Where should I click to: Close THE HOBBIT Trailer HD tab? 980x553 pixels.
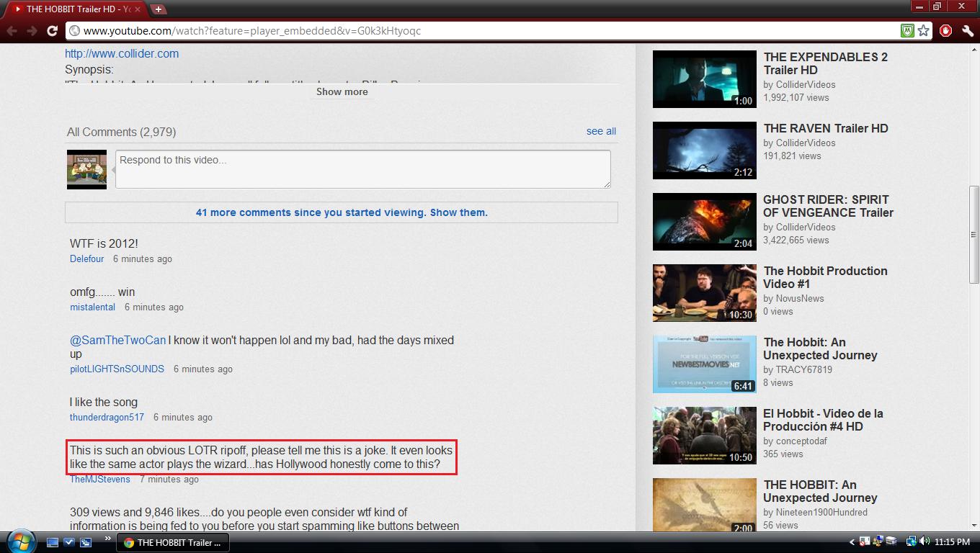(x=138, y=9)
